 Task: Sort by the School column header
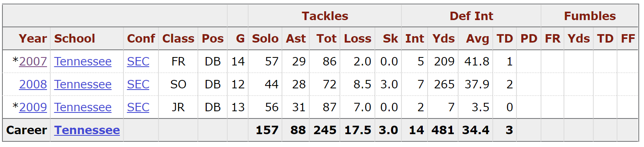click(74, 39)
